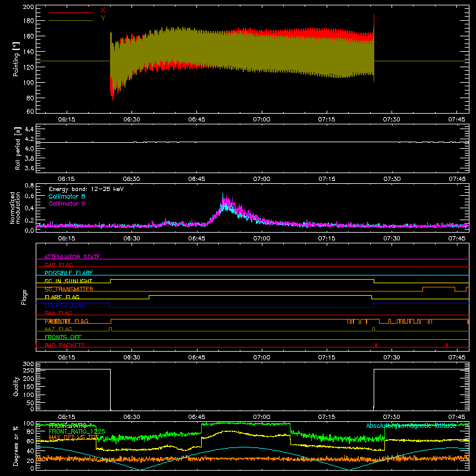
Task: Click the 200 value on Pointing axis
Action: (28, 7)
